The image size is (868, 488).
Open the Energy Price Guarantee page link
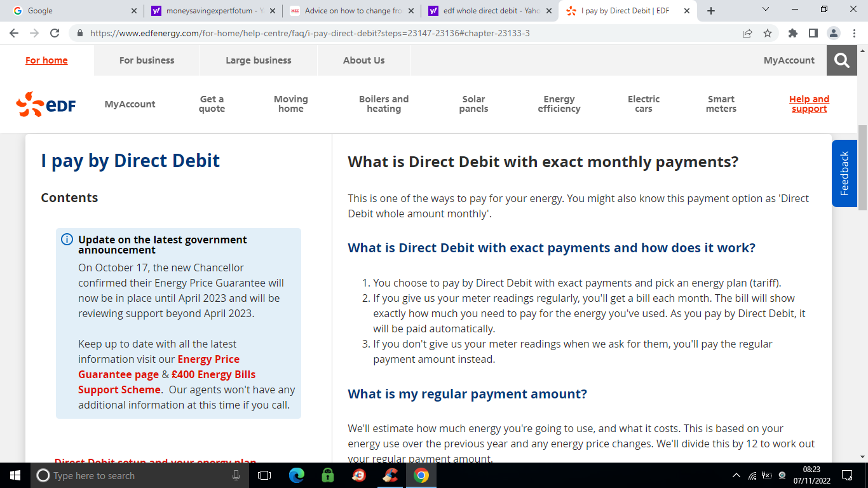tap(159, 367)
